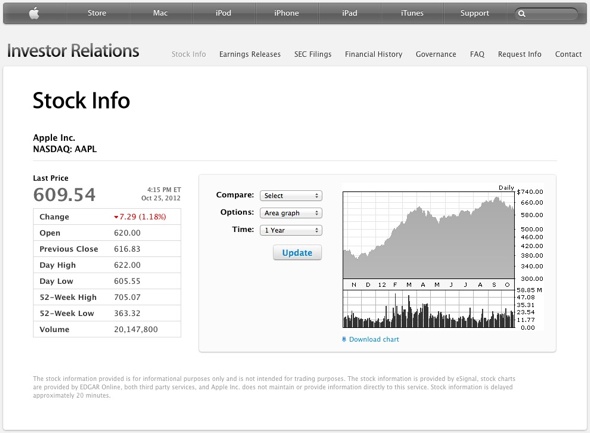Click the Previous Close row label
Screen dimensions: 590x433
coord(69,249)
